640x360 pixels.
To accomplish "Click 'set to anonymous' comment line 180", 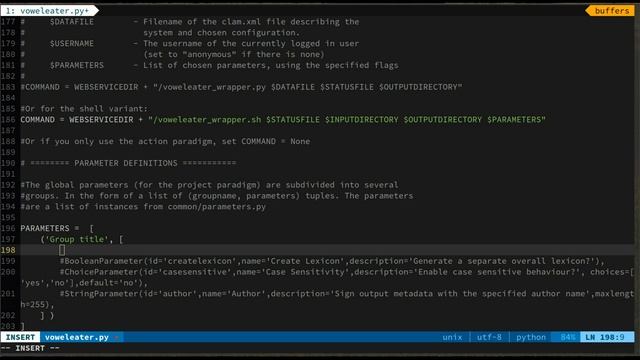I will point(233,54).
